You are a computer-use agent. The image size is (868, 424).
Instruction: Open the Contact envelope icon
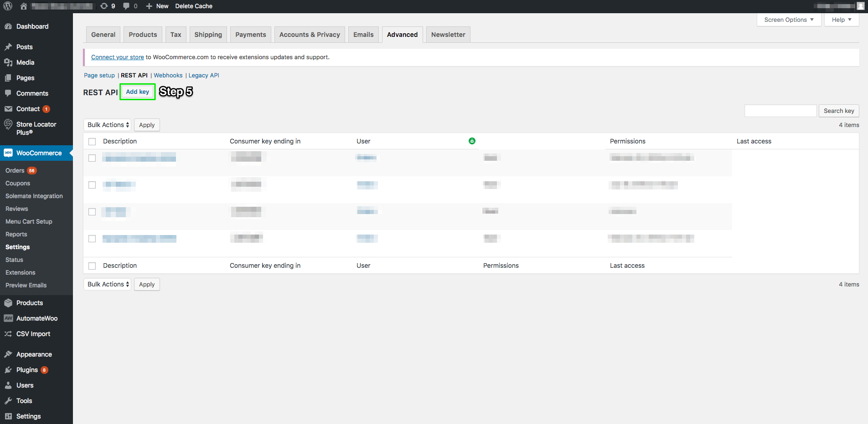[8, 109]
